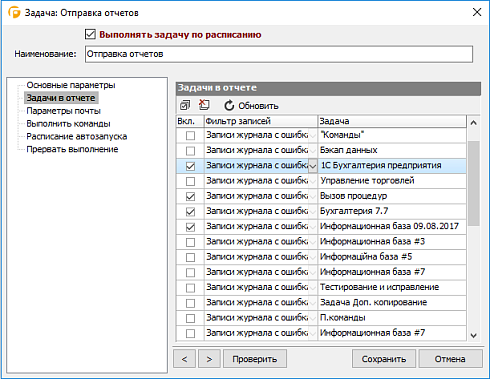Enable the "Команды" task checkbox

click(190, 135)
